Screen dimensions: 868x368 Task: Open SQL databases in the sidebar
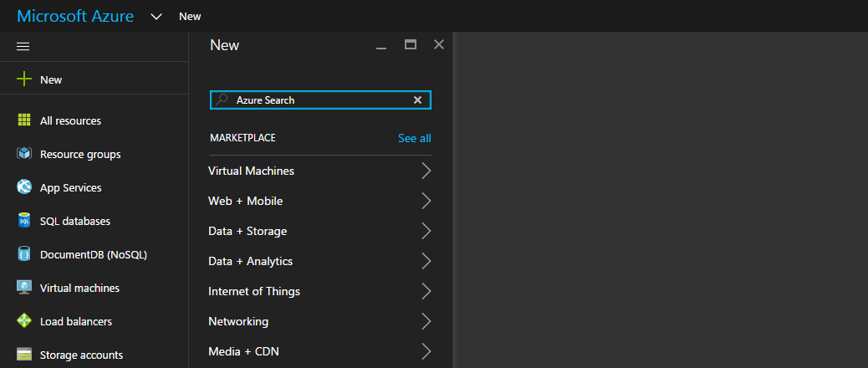(75, 221)
